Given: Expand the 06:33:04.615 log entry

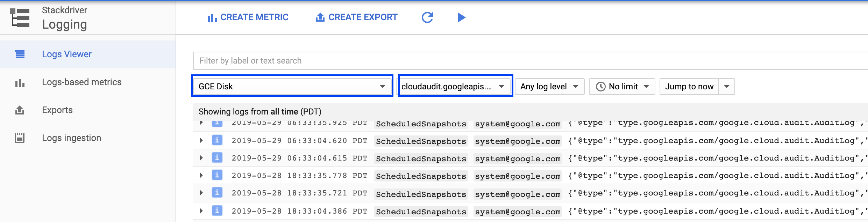Looking at the screenshot, I should point(201,158).
